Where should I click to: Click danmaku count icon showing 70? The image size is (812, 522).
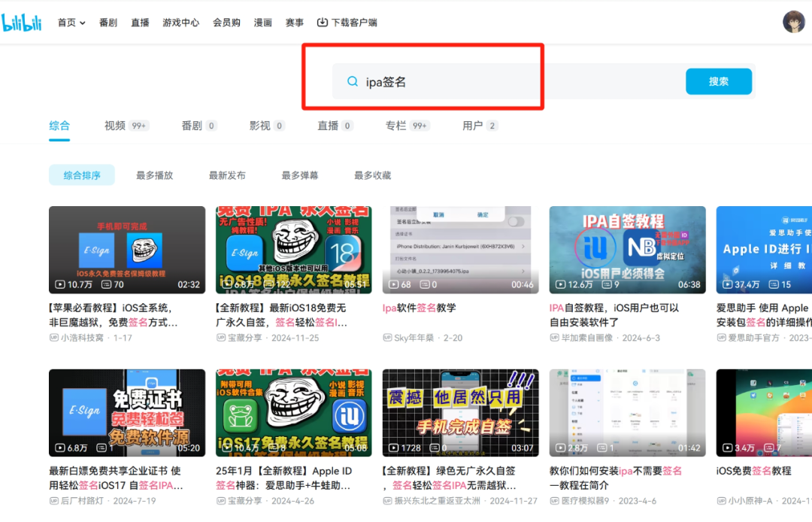point(106,284)
